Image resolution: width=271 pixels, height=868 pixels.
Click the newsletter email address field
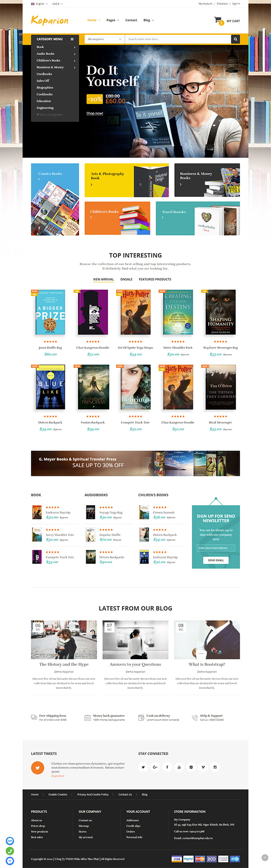pyautogui.click(x=216, y=548)
